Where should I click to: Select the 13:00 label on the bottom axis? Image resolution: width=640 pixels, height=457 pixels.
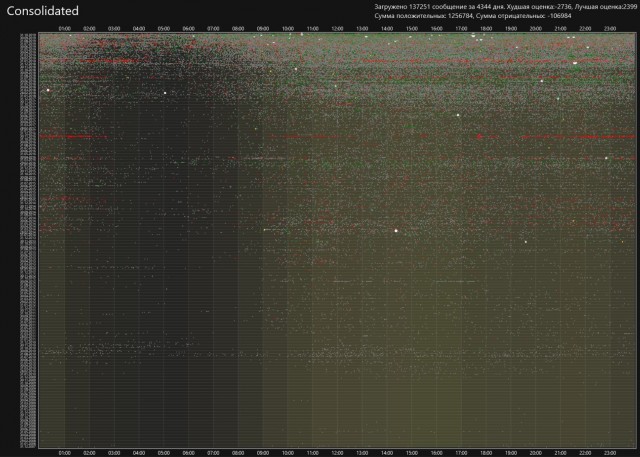pyautogui.click(x=362, y=453)
